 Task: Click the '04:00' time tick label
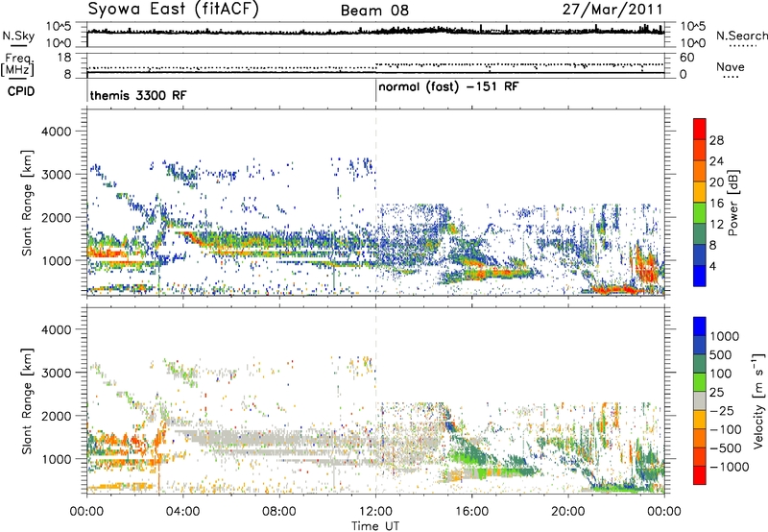click(x=182, y=512)
